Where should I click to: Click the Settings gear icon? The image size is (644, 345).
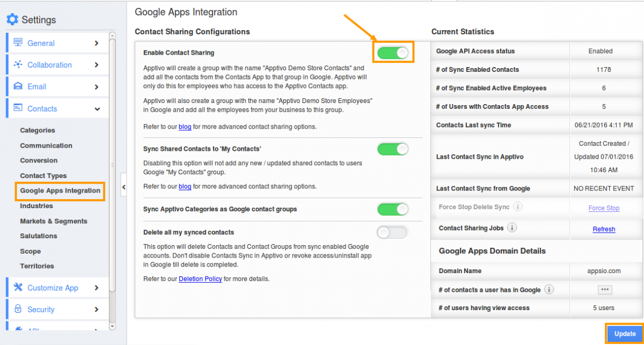pyautogui.click(x=12, y=20)
